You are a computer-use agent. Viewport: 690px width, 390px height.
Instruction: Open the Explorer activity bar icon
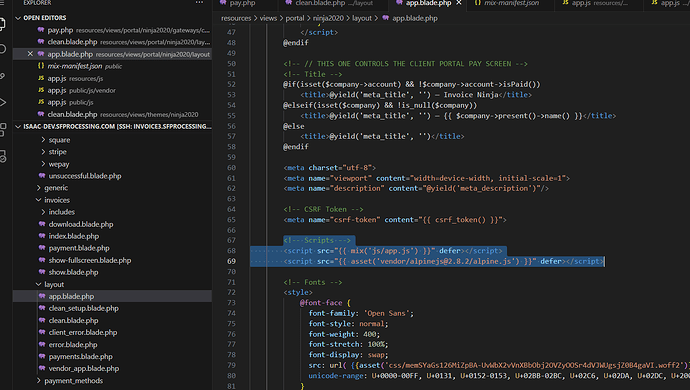[2, 24]
